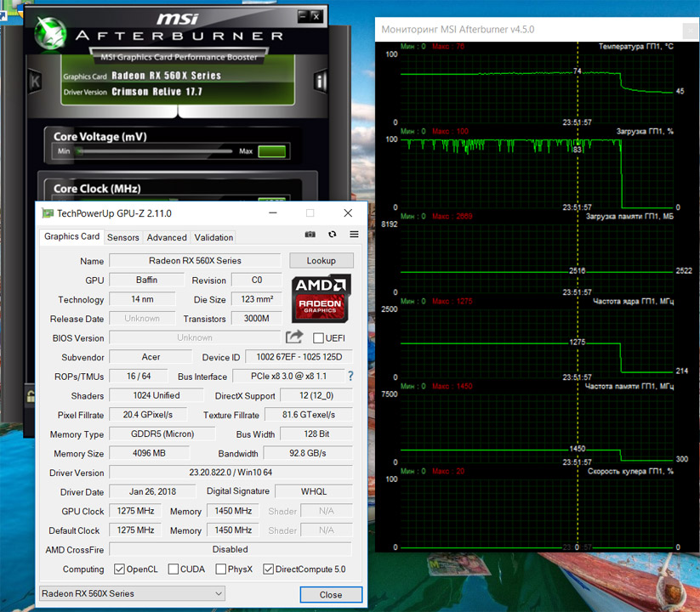Click the Digital Signature WHQL field
700x612 pixels.
pyautogui.click(x=314, y=491)
